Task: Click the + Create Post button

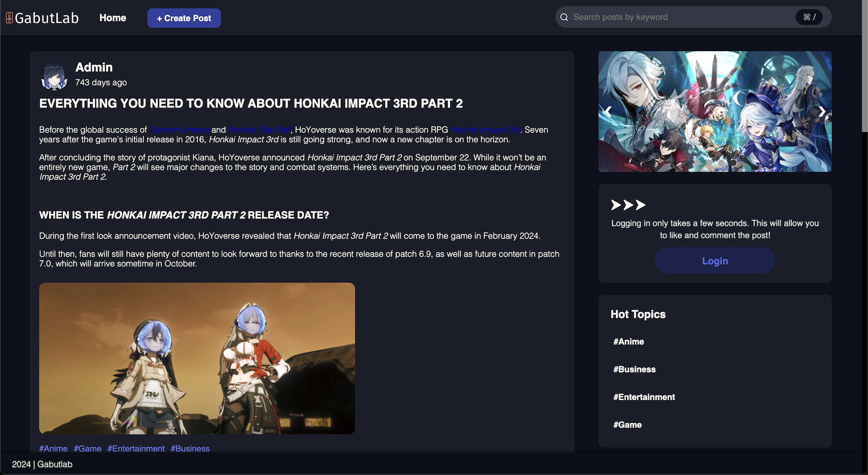Action: click(x=184, y=18)
